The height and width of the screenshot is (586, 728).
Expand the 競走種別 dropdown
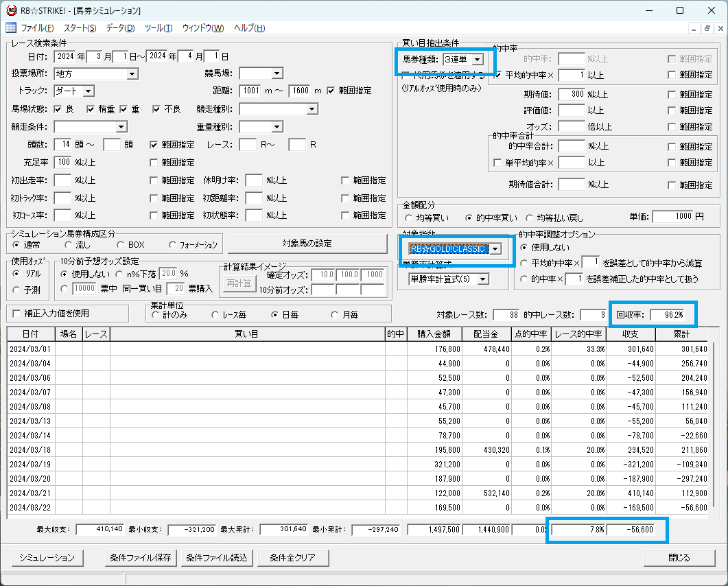coord(312,109)
